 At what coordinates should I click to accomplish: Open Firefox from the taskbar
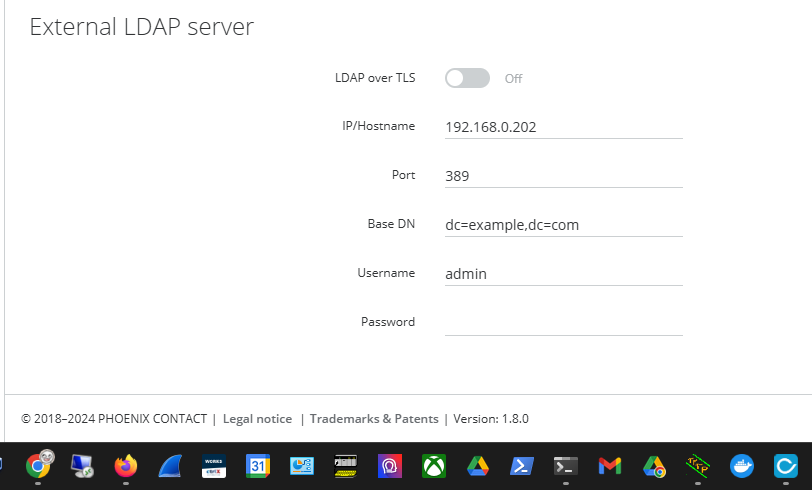point(126,466)
